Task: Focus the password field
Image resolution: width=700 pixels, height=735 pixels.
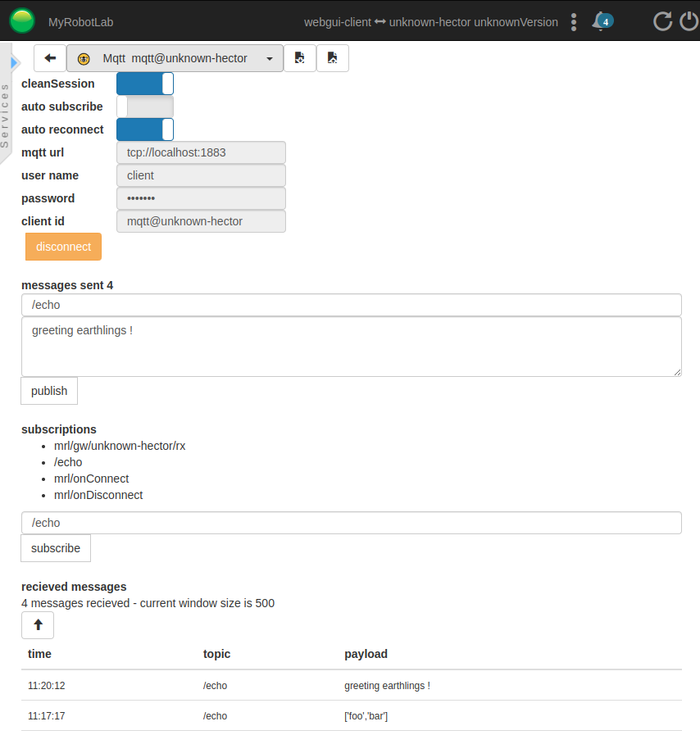Action: tap(201, 198)
